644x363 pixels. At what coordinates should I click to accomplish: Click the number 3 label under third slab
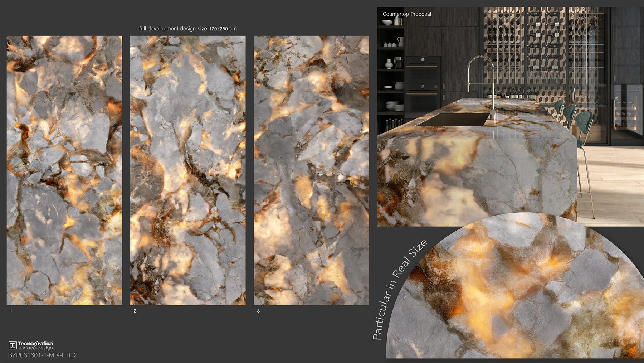(258, 311)
